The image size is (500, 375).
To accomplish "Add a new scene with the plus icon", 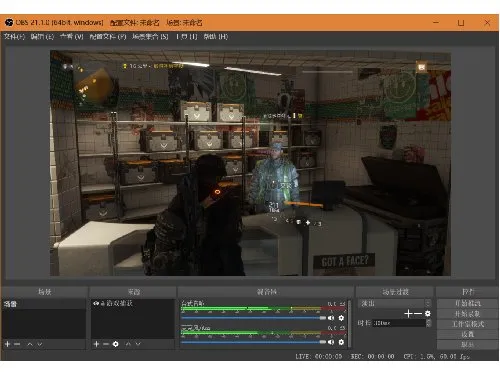I will coord(8,344).
